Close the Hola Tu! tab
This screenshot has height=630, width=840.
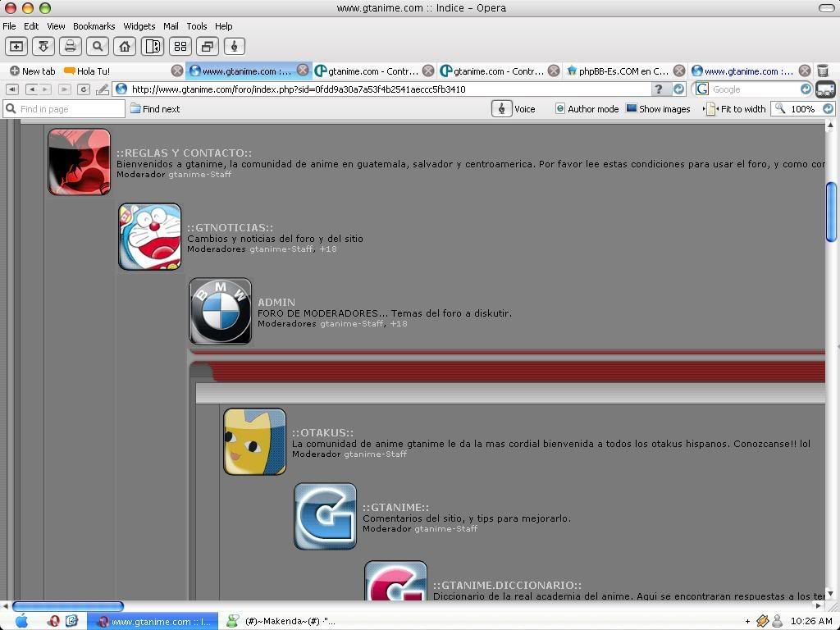(177, 71)
